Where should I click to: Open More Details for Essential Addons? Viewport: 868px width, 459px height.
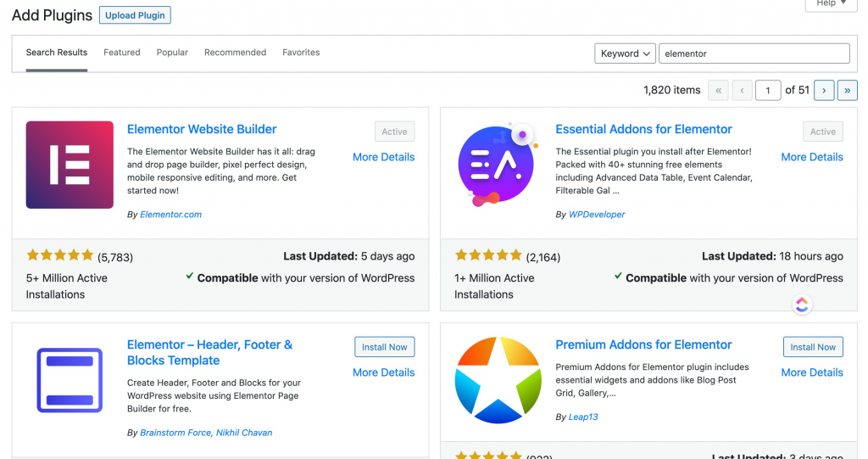[x=812, y=158]
